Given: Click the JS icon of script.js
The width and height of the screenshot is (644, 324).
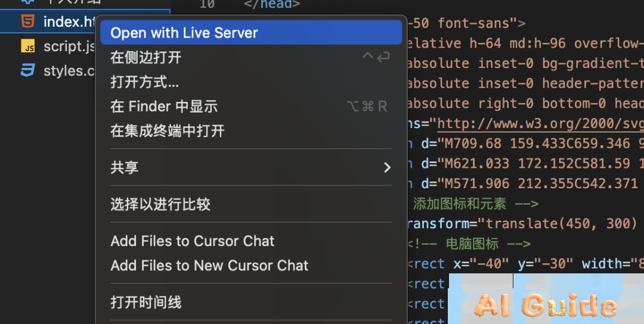Looking at the screenshot, I should tap(28, 46).
